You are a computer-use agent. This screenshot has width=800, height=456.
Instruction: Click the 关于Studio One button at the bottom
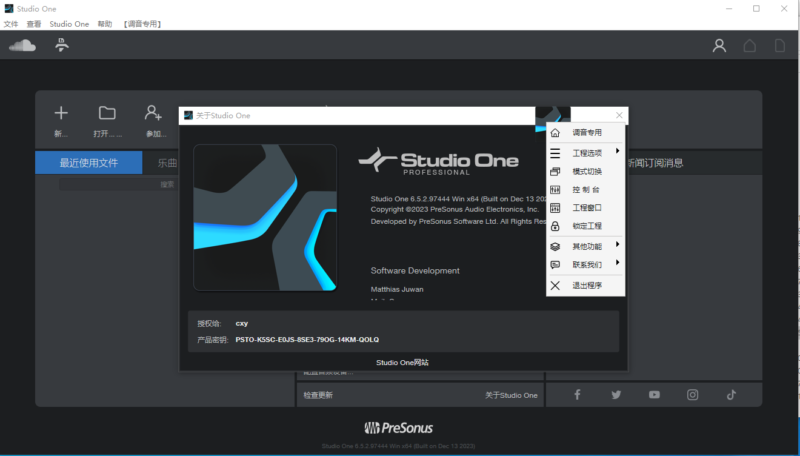click(x=511, y=395)
